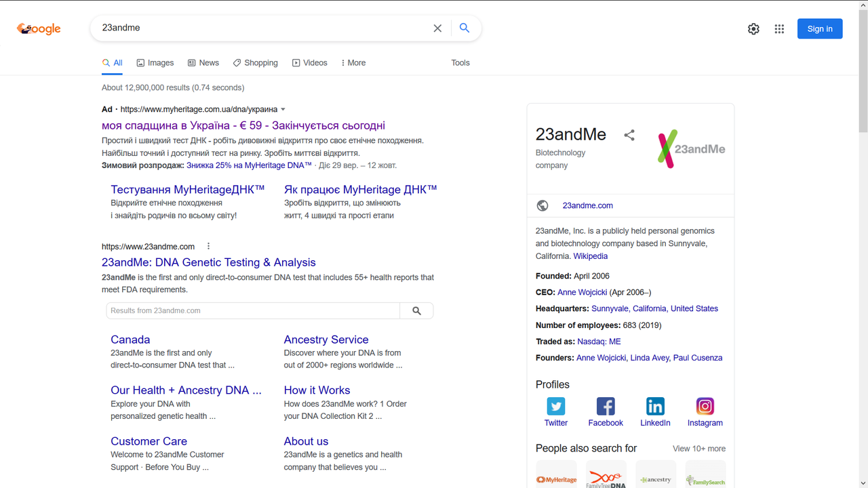
Task: Open search Tools
Action: pos(460,62)
